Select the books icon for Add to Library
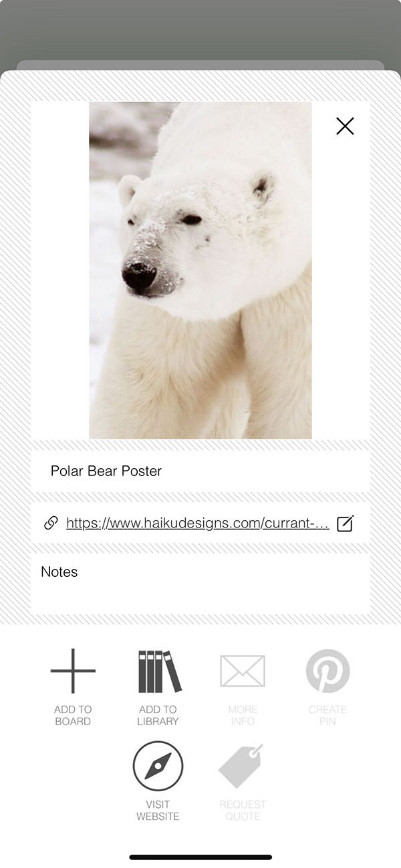Viewport: 401px width, 868px height. [x=160, y=671]
